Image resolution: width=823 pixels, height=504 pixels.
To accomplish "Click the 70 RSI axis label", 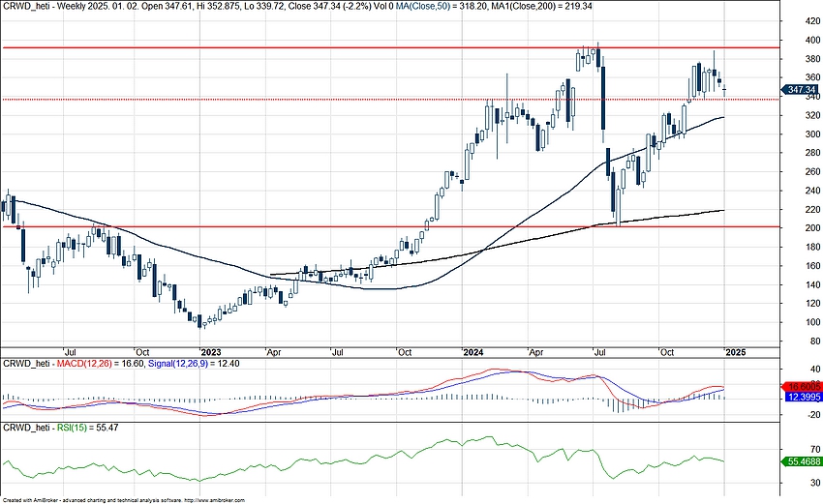I will point(814,449).
